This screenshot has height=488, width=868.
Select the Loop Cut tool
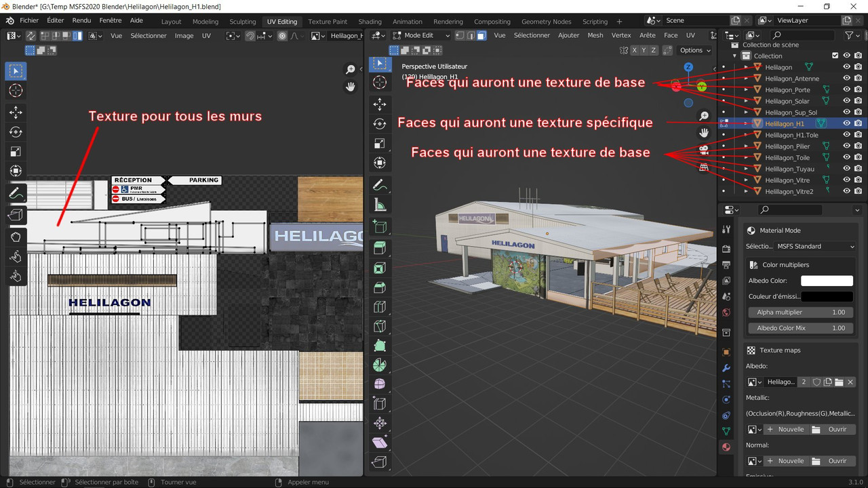pos(380,307)
